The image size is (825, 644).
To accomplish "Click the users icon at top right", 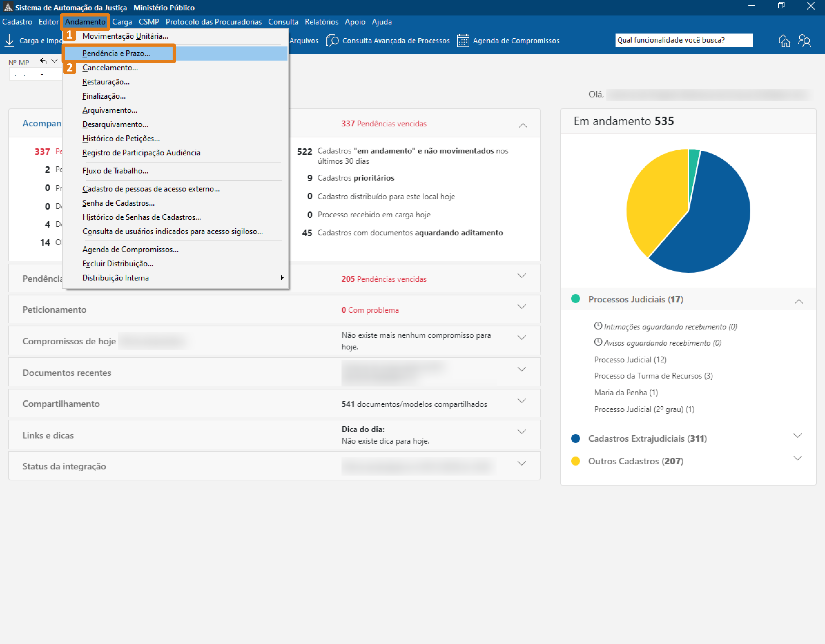I will (x=805, y=40).
